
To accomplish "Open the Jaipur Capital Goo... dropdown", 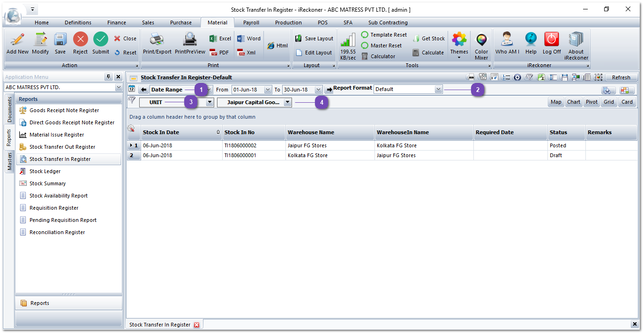I will [287, 102].
